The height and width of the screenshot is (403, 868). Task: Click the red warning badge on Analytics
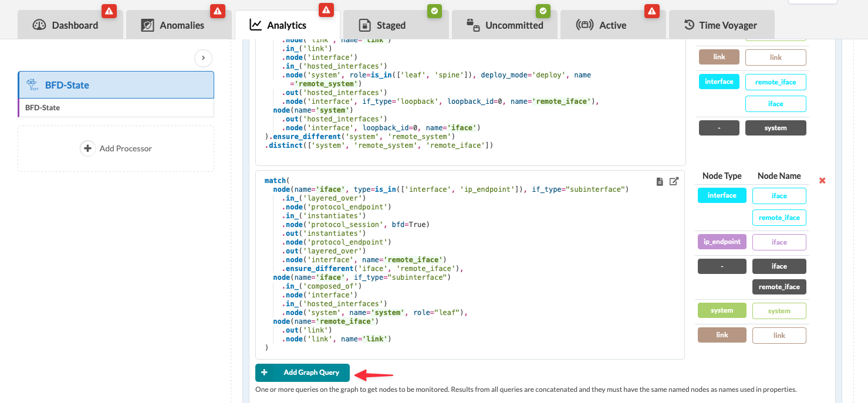tap(326, 11)
